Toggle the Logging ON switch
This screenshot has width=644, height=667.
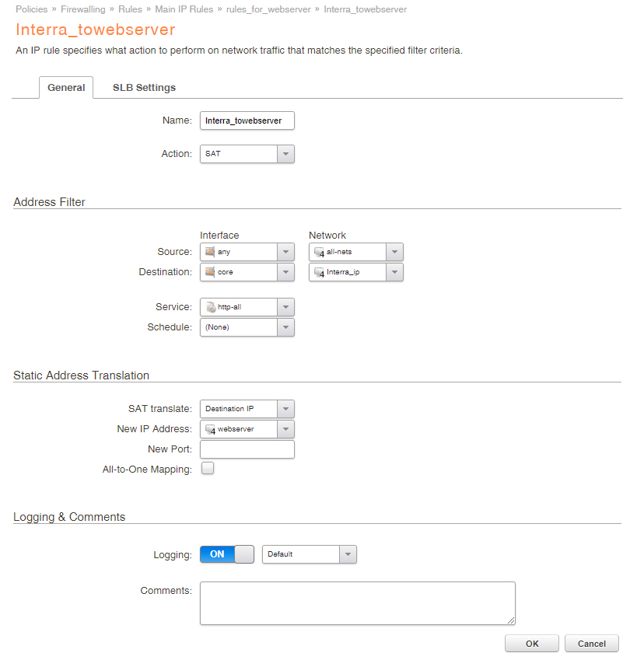(227, 554)
